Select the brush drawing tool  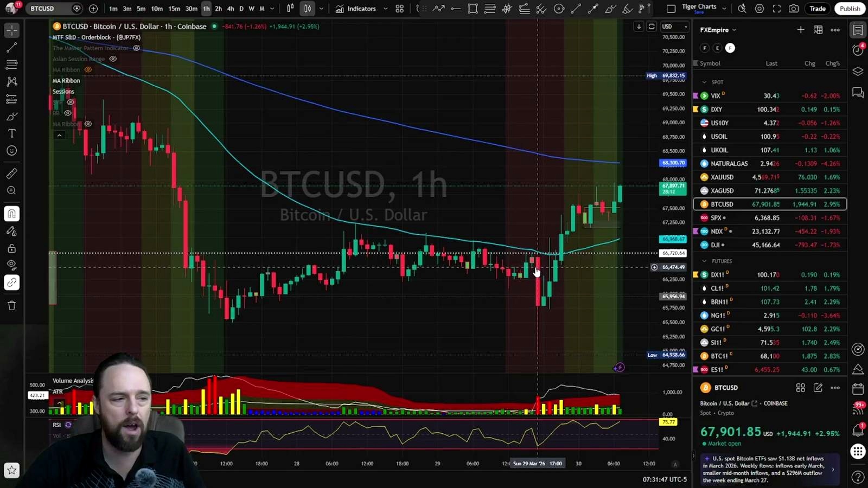[x=12, y=117]
